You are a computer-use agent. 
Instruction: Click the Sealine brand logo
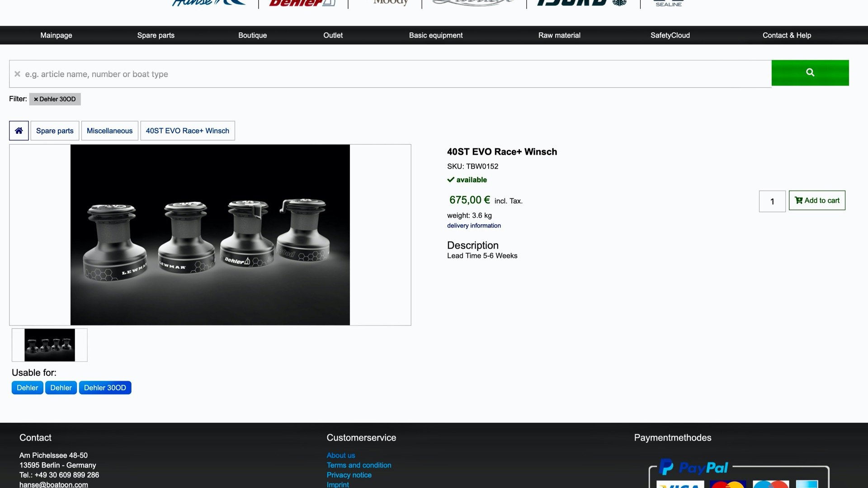tap(668, 4)
